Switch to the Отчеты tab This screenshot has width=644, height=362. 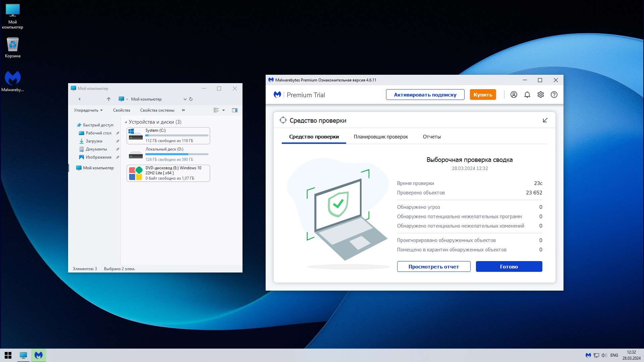pos(432,137)
